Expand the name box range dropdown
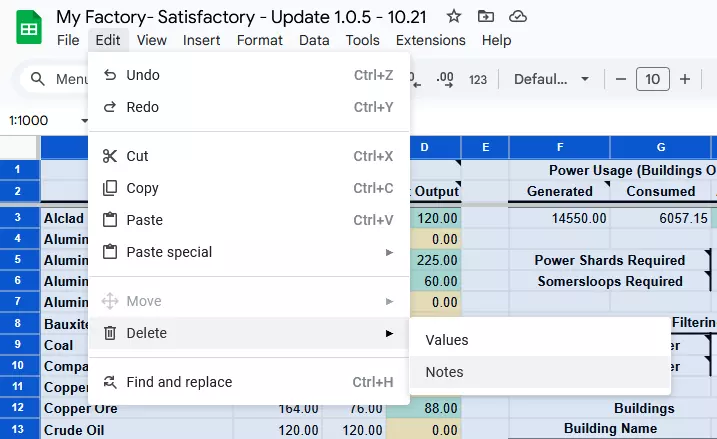 coord(85,120)
